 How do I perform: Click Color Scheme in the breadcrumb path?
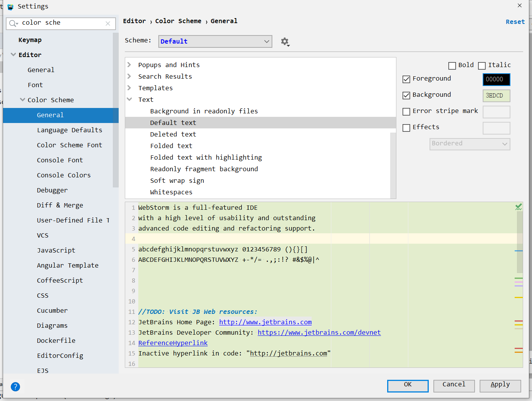(178, 21)
